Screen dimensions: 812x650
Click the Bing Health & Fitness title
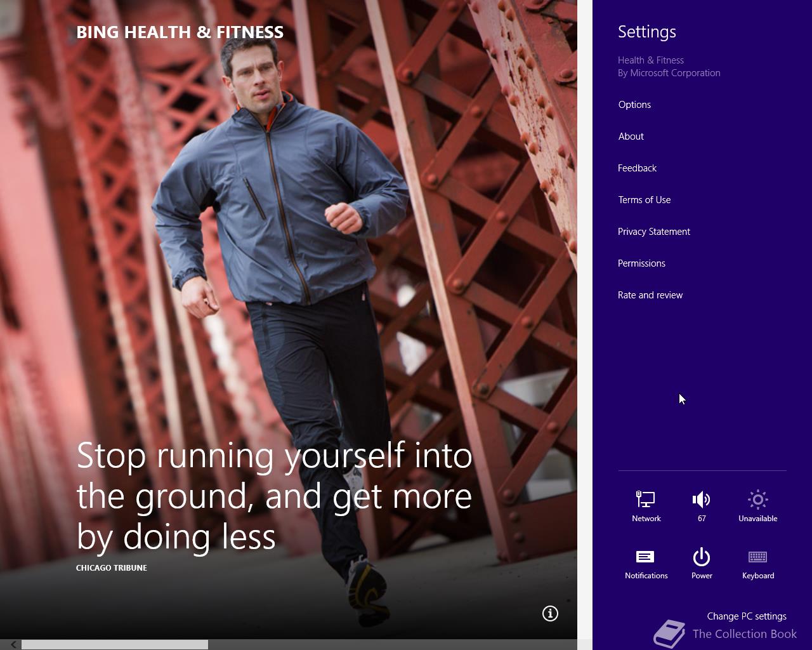click(x=180, y=32)
